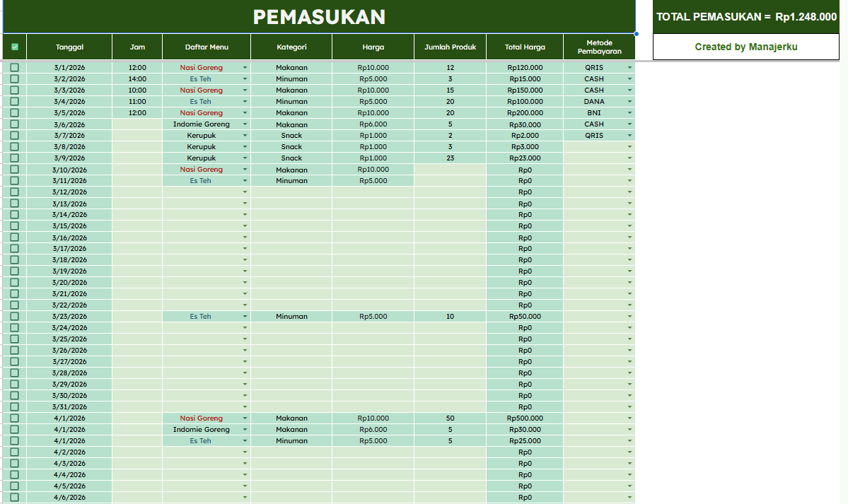848x504 pixels.
Task: Select the empty Jam cell for 3/6/2026
Action: (x=137, y=124)
